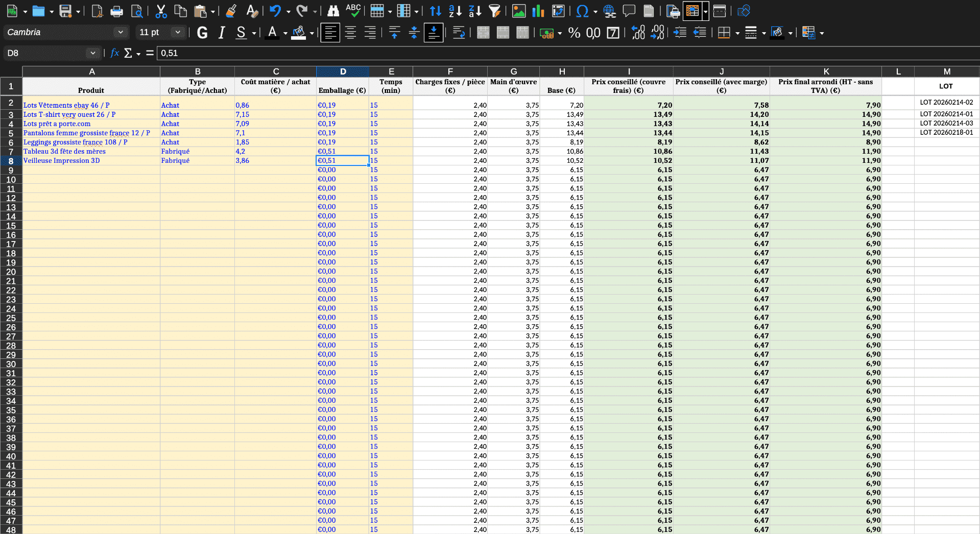The height and width of the screenshot is (534, 980).
Task: Click the Insert Special Character omega icon
Action: [x=582, y=11]
